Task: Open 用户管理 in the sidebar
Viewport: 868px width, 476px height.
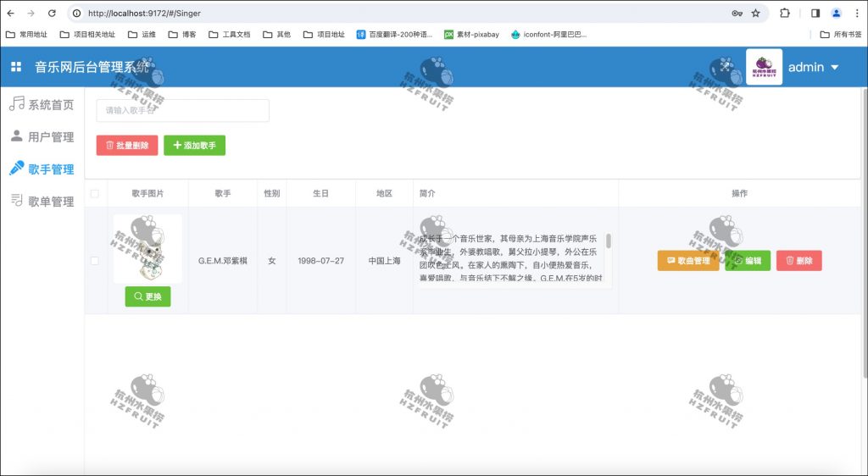Action: point(42,136)
